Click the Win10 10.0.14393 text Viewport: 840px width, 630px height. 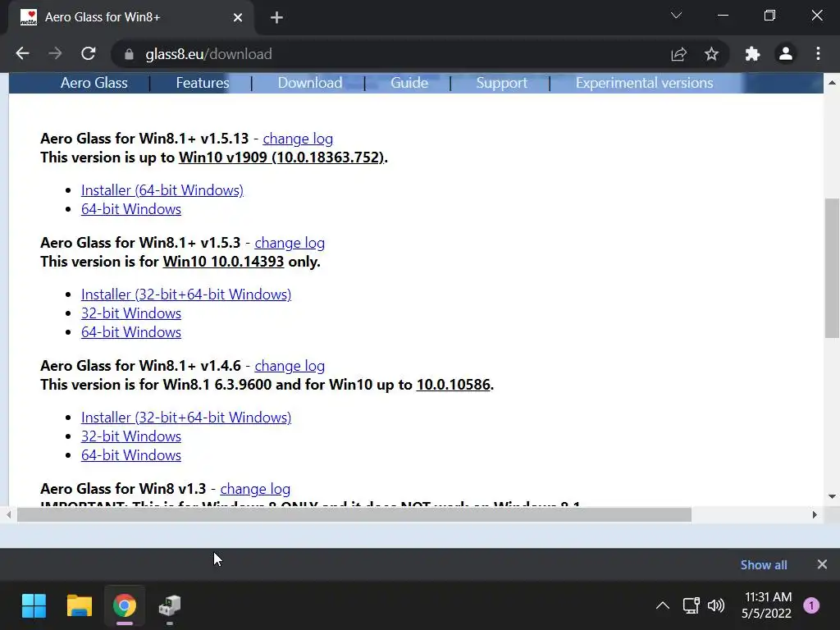223,262
